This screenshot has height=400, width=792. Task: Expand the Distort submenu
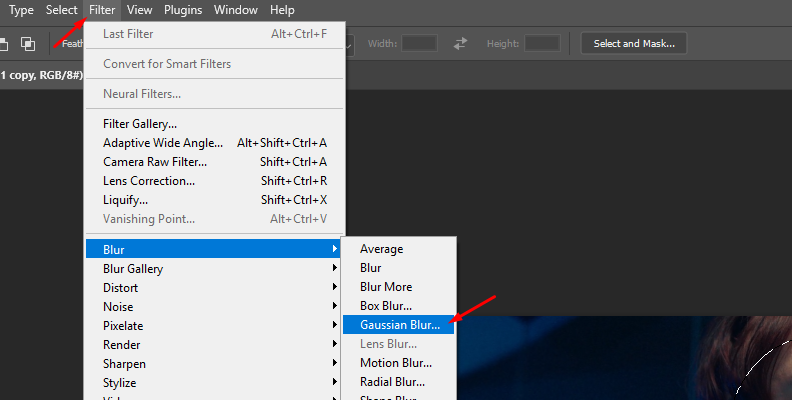click(120, 288)
